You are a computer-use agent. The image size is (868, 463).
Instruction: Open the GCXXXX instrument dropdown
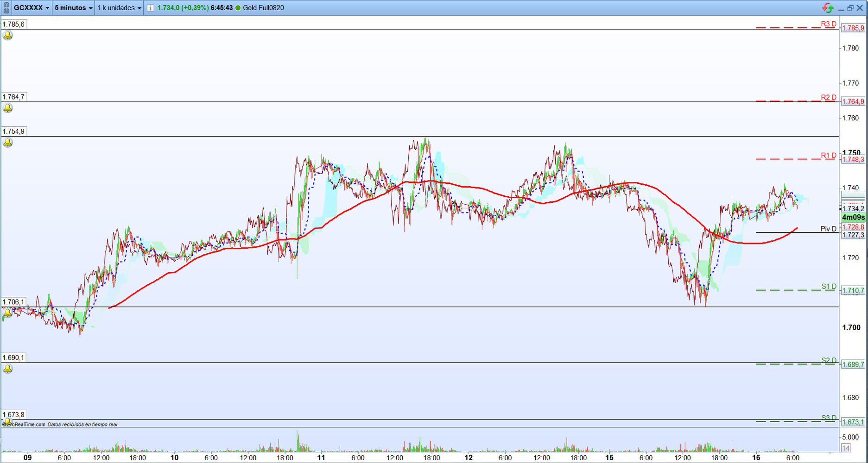coord(32,8)
